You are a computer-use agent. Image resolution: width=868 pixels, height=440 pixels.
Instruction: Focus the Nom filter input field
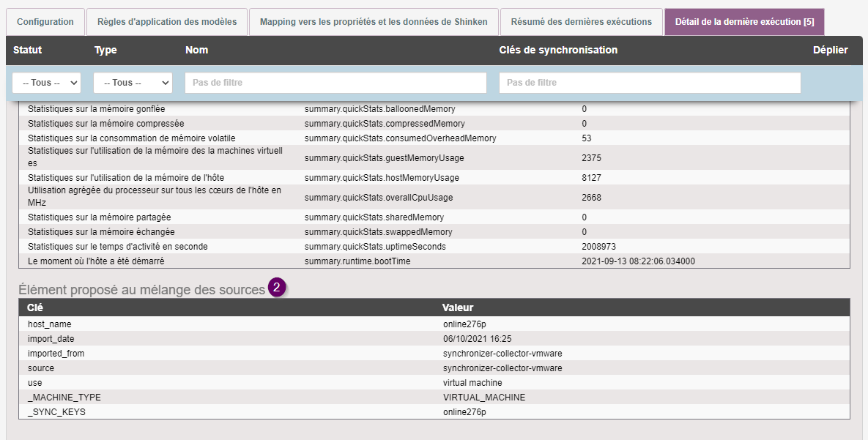click(335, 83)
